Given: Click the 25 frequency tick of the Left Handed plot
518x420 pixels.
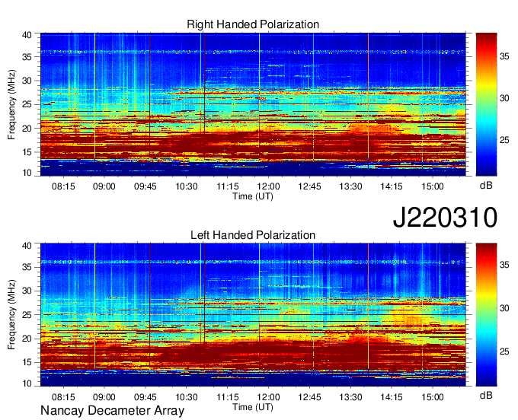Looking at the screenshot, I should pos(27,315).
